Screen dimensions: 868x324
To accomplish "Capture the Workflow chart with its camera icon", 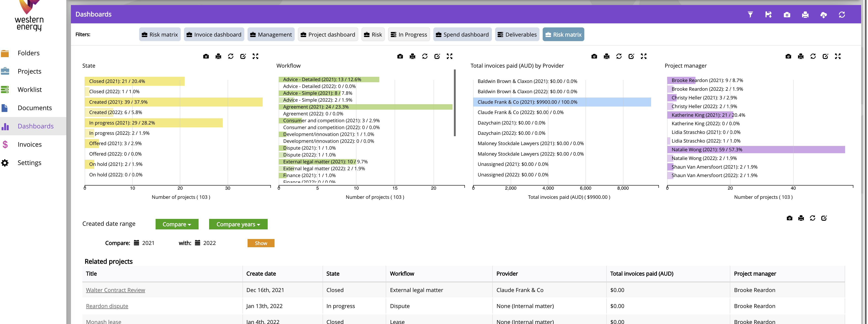I will point(400,56).
